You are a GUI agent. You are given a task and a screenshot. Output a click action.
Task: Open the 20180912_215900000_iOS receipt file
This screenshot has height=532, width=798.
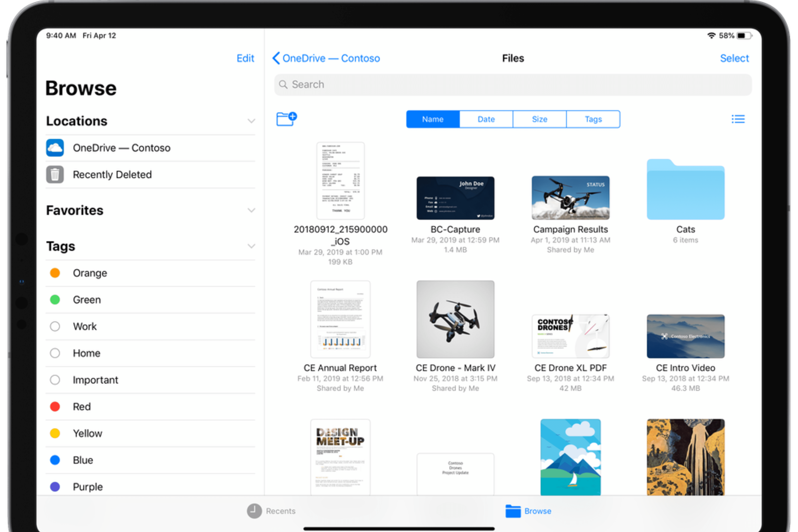[x=340, y=181]
